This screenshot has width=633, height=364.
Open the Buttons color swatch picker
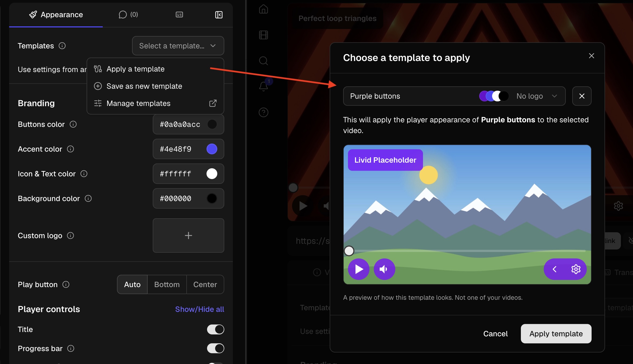(212, 124)
